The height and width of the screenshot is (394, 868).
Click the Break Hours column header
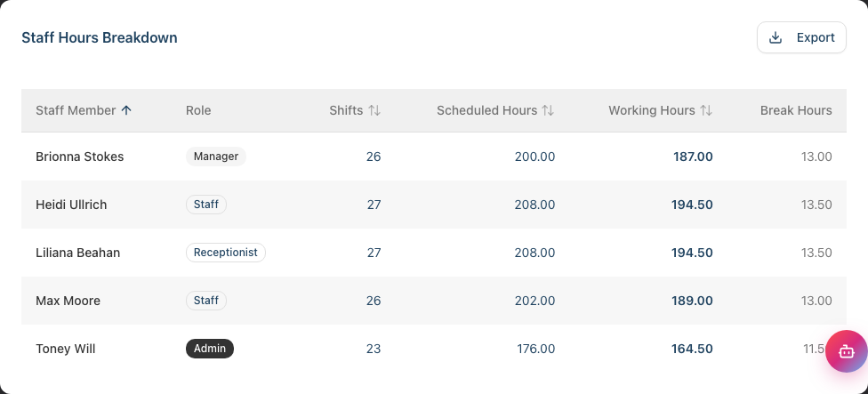click(x=796, y=110)
